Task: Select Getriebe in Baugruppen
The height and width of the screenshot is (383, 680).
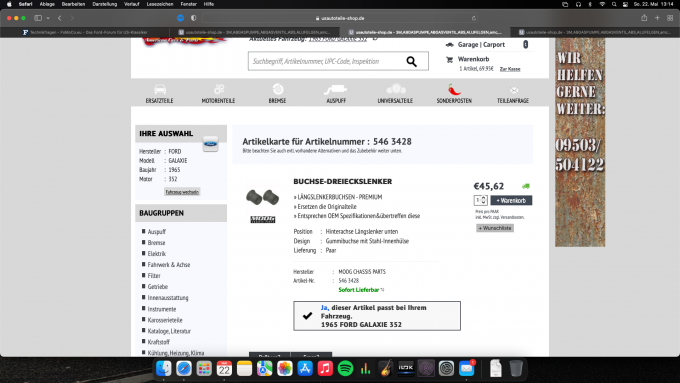Action: 157,287
